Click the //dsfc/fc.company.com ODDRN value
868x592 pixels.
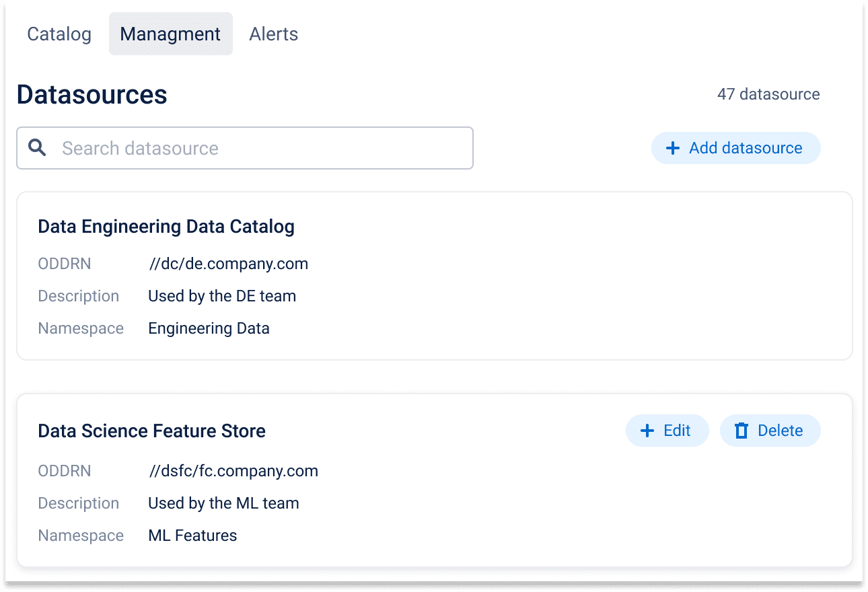pos(233,471)
